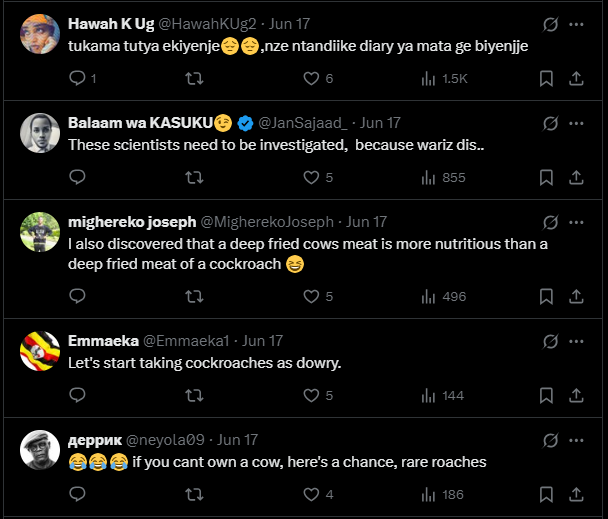Viewport: 608px width, 519px height.
Task: Open @JanSajaad_ handle link
Action: point(303,123)
